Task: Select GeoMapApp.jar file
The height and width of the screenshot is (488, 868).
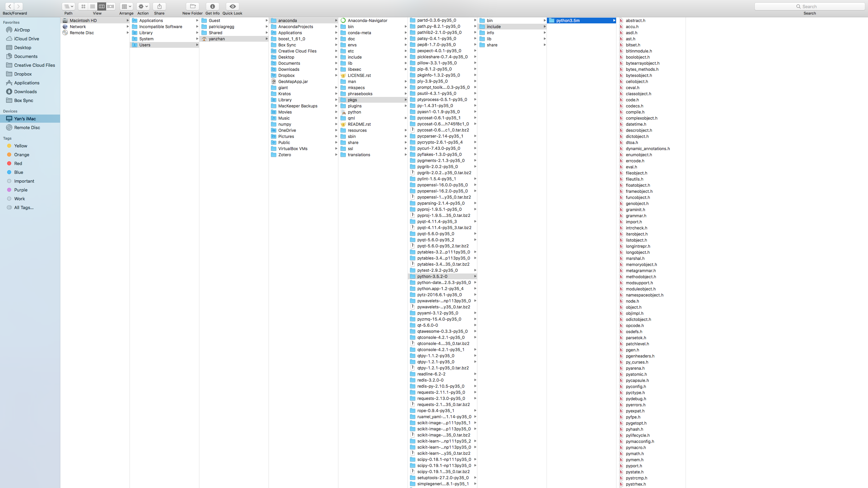Action: (304, 81)
